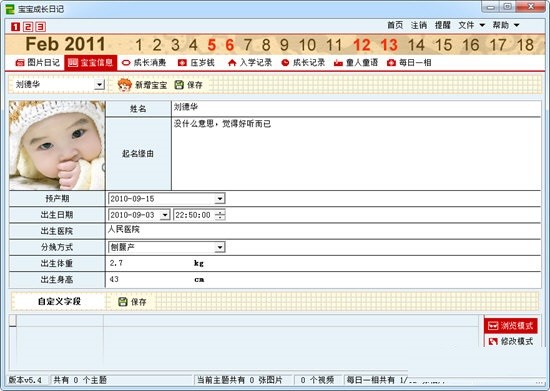Select the 宝宝信息 tab
Screen dimensions: 550x391
(x=91, y=63)
